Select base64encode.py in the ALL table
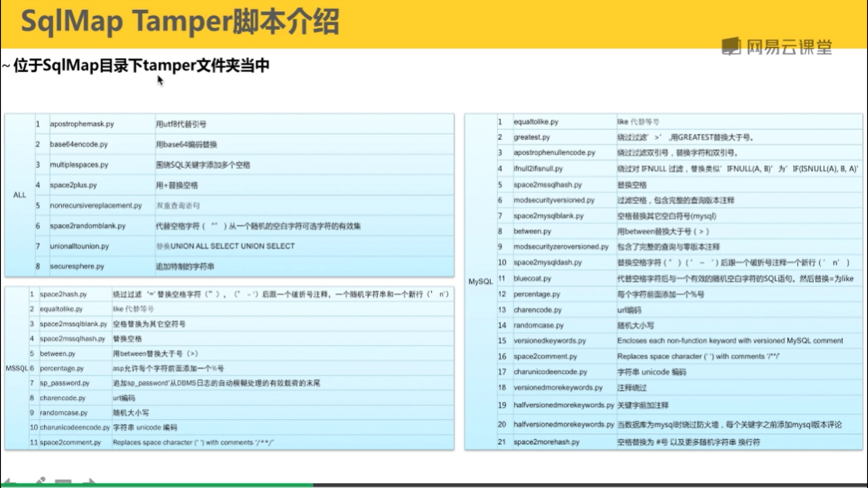 pos(79,144)
